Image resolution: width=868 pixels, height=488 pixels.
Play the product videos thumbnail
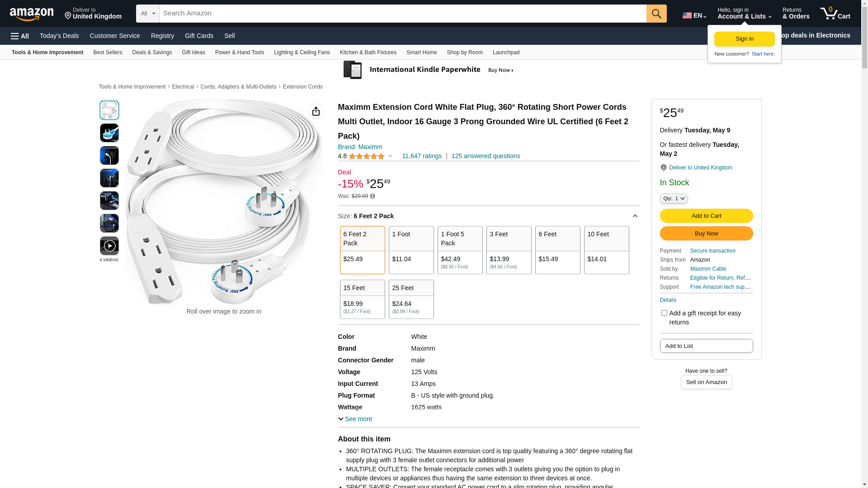tap(109, 246)
